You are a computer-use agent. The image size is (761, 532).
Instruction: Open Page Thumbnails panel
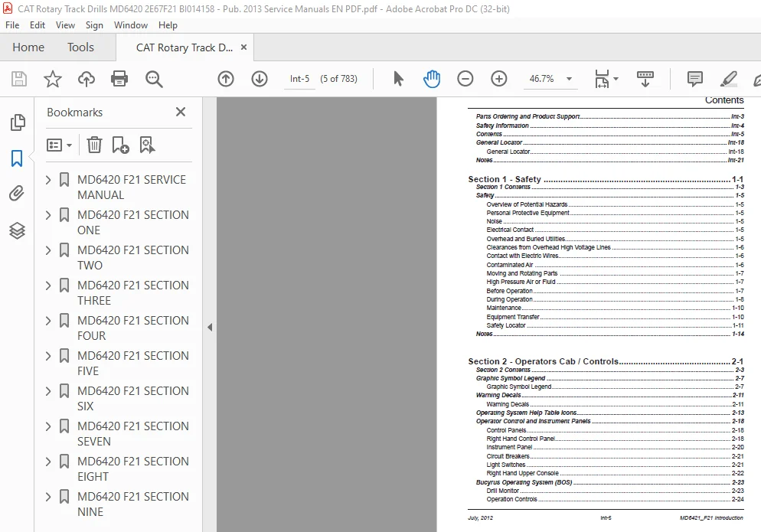(18, 122)
